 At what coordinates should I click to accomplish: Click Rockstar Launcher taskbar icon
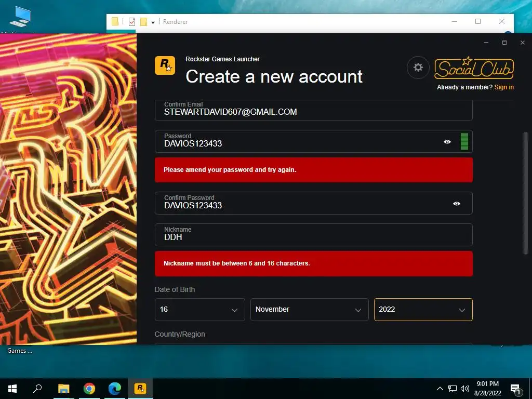pos(140,389)
